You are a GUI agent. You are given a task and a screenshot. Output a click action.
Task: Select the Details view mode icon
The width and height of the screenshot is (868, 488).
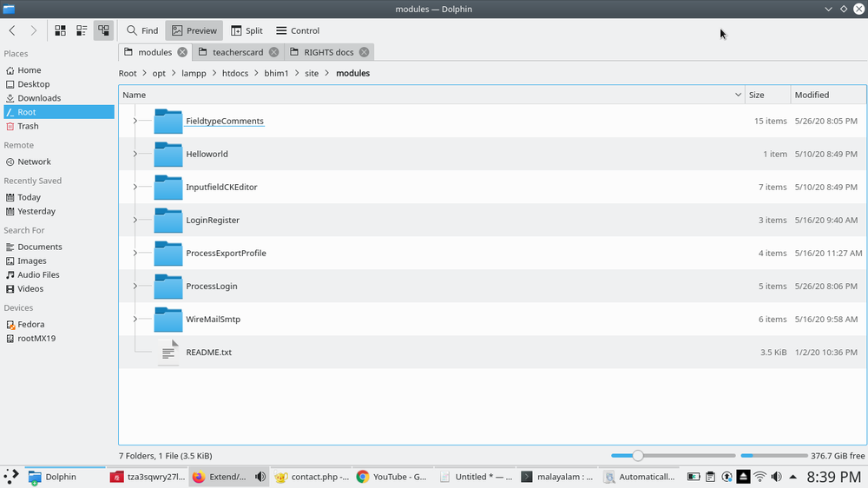click(x=103, y=30)
